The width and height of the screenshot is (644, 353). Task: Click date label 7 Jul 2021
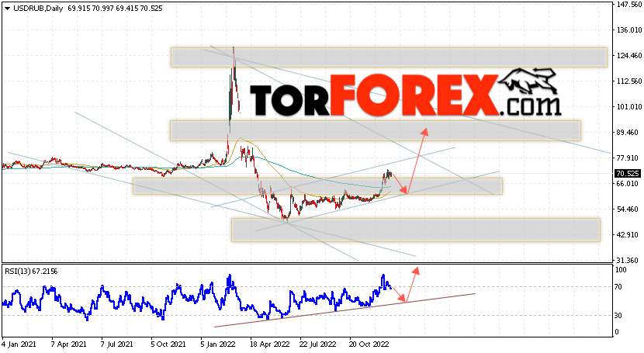click(x=117, y=344)
